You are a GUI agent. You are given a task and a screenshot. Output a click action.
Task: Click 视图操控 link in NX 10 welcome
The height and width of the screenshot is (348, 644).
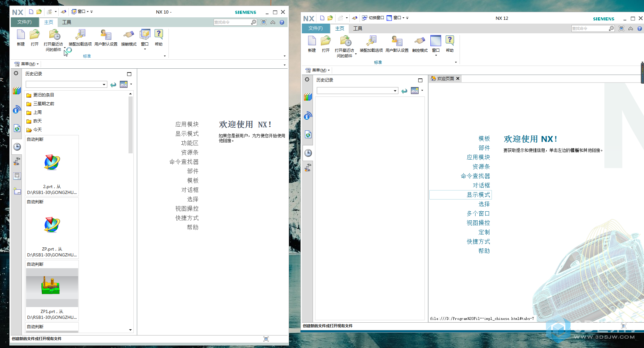click(187, 209)
